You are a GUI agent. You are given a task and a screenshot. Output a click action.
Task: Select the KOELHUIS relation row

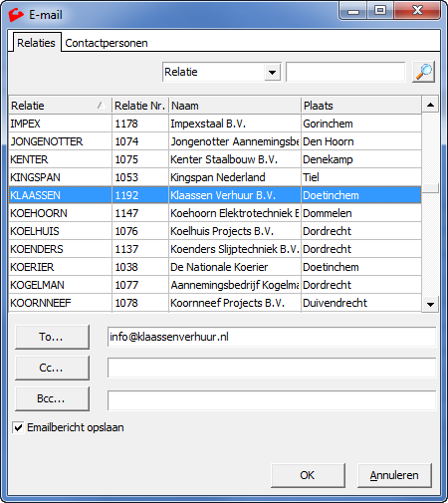click(215, 231)
